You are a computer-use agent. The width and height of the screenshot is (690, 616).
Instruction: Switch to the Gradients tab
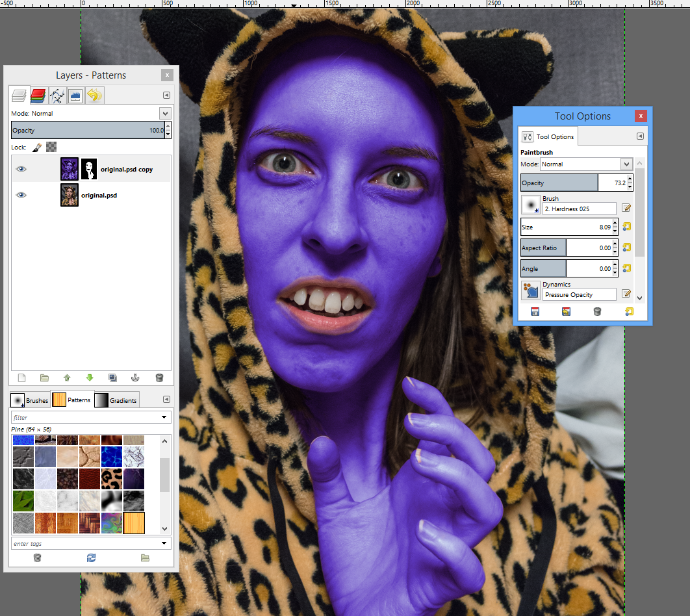(116, 400)
